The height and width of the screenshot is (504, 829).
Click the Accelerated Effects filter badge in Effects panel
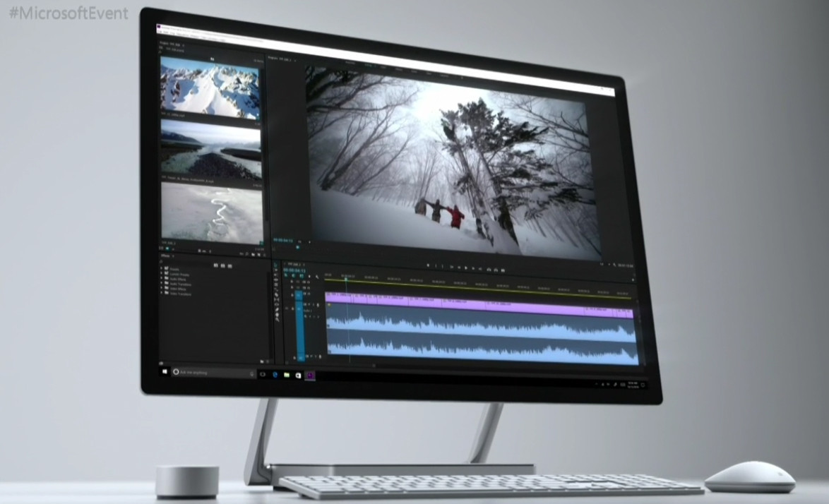(x=215, y=265)
